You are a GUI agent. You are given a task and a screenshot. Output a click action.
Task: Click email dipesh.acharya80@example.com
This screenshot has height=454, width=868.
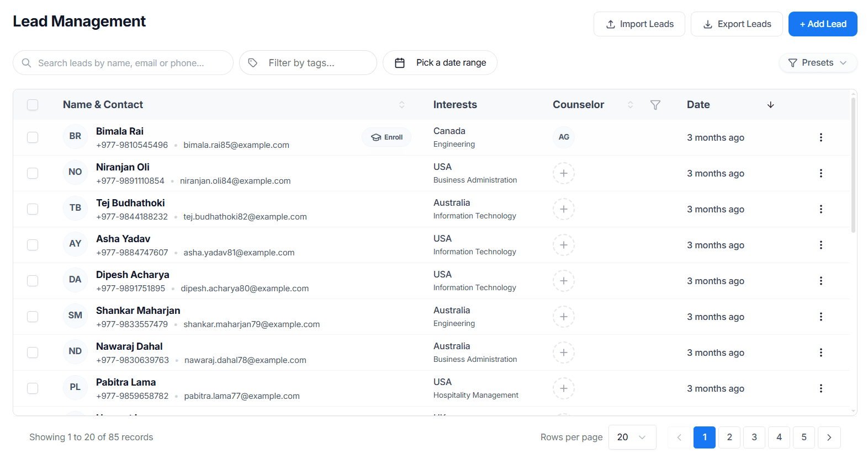point(245,289)
